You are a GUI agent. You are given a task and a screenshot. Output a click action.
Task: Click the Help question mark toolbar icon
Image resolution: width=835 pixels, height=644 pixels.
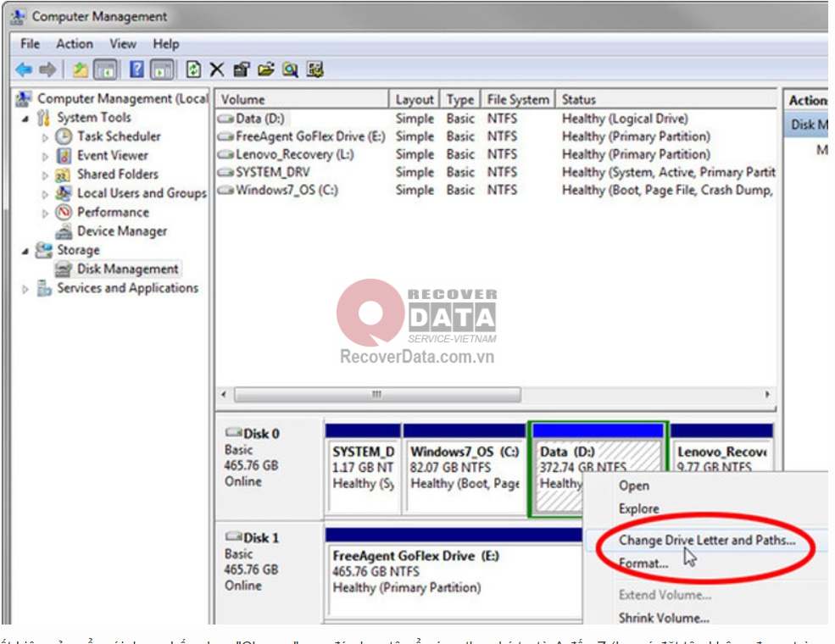137,69
